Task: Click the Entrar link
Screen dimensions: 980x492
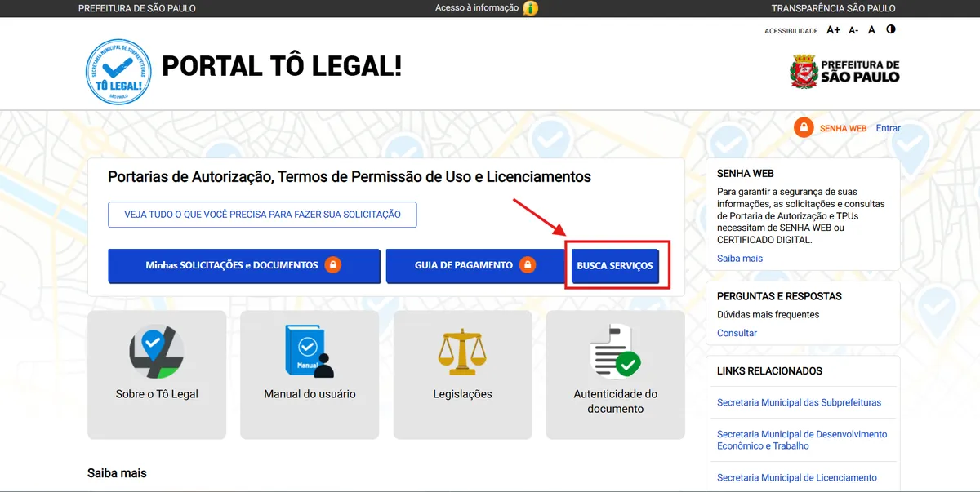Action: pos(889,127)
